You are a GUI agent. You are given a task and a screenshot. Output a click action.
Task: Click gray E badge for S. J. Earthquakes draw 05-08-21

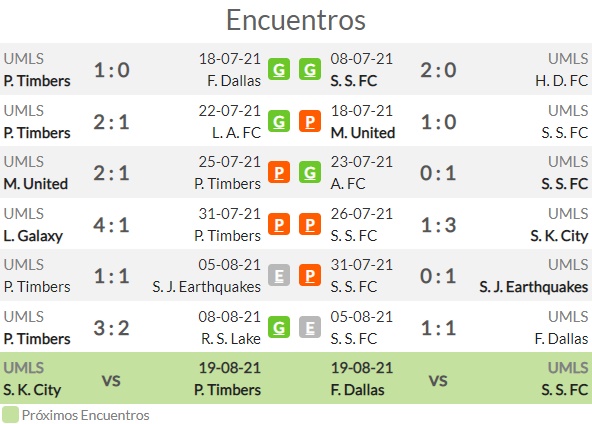(279, 276)
